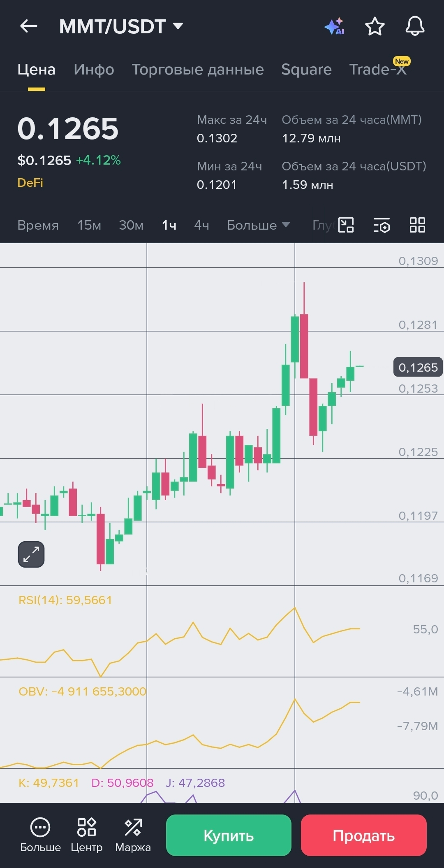Viewport: 444px width, 868px height.
Task: Open the Square tab
Action: tap(306, 70)
